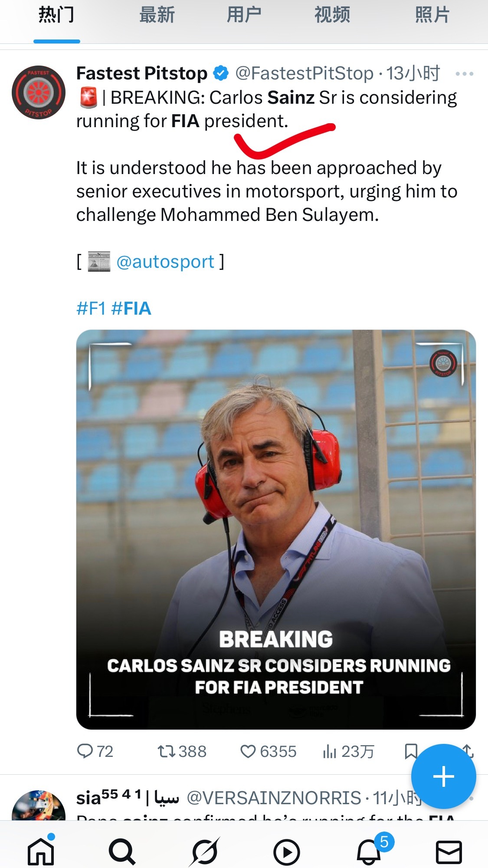Open the video play tab icon

(286, 852)
